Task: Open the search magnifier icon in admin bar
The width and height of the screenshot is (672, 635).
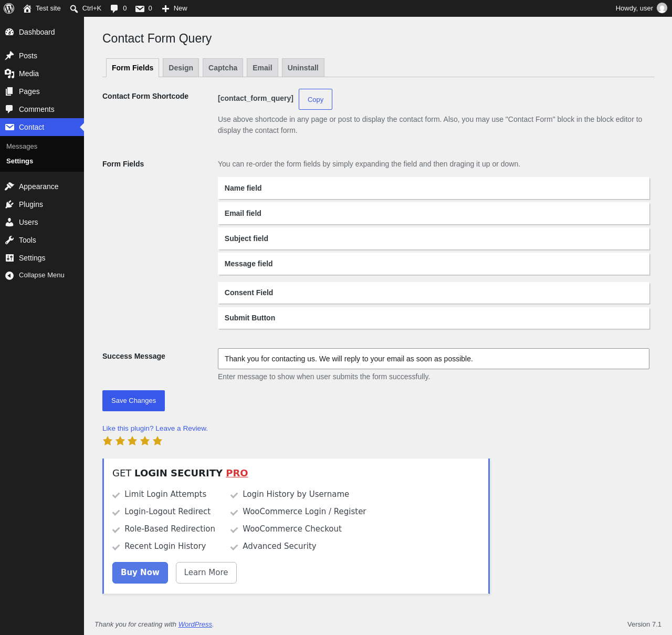Action: tap(74, 8)
